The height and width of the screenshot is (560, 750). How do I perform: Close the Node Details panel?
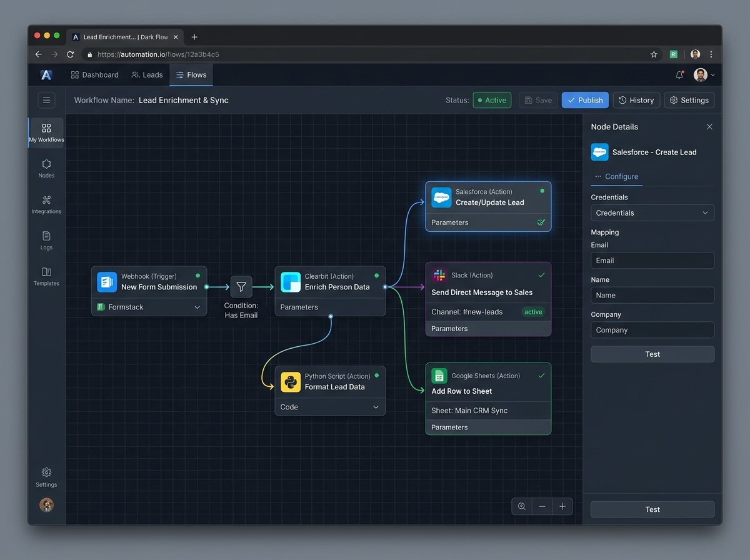click(x=709, y=127)
